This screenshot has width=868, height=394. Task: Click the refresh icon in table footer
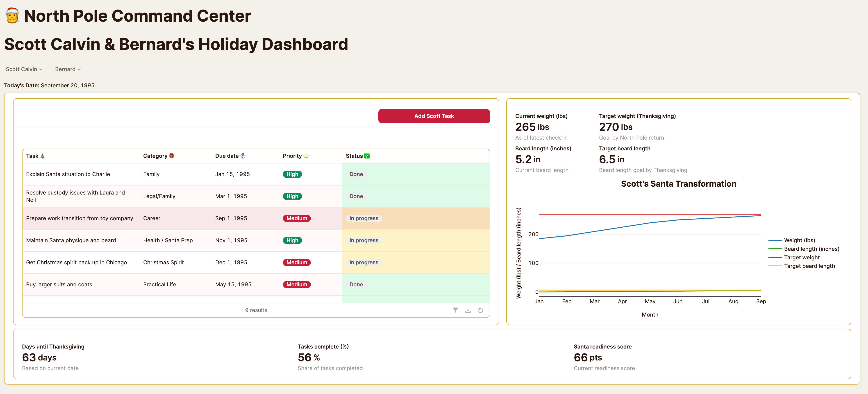point(480,310)
